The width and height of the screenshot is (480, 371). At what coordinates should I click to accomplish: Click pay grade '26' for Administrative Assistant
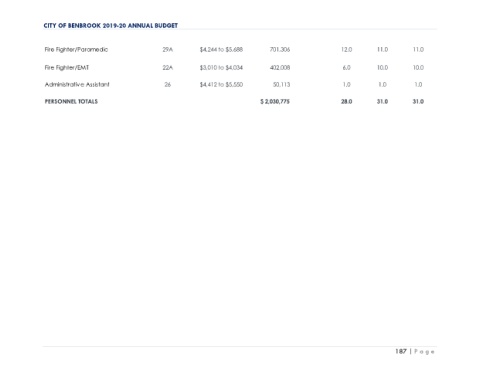[168, 85]
